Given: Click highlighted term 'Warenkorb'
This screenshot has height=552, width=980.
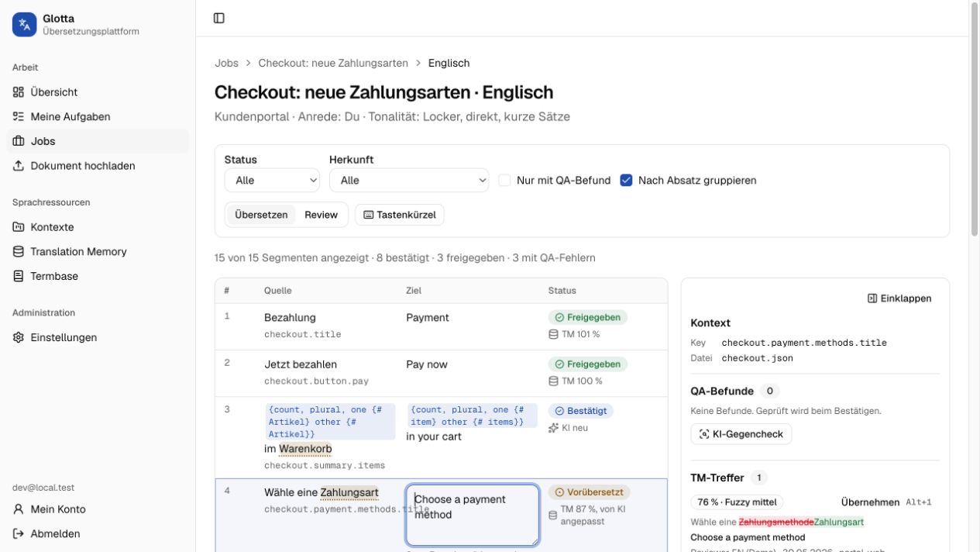Looking at the screenshot, I should click(305, 449).
